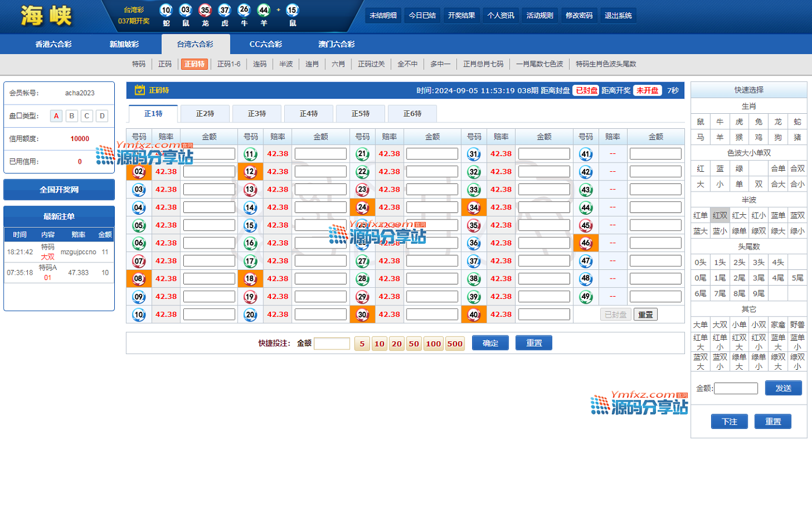Switch to 香港六合彩 lottery tab
This screenshot has height=512, width=812.
click(x=53, y=44)
